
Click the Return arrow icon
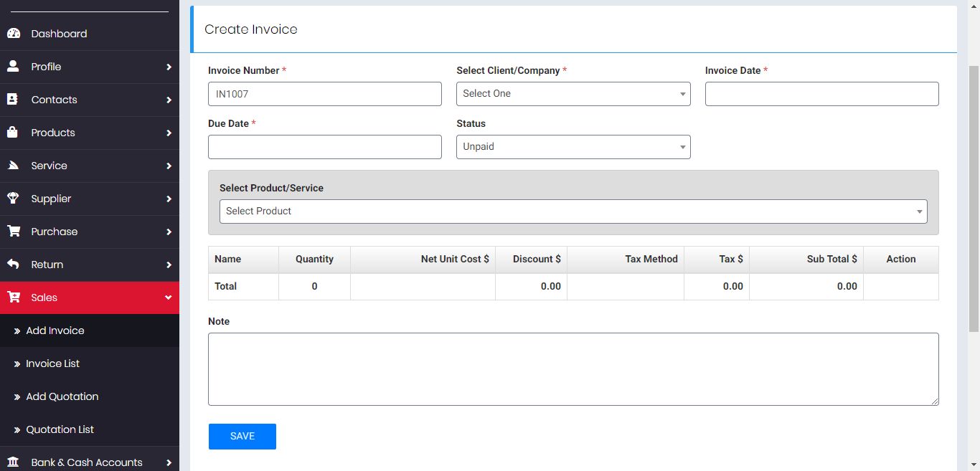coord(13,265)
